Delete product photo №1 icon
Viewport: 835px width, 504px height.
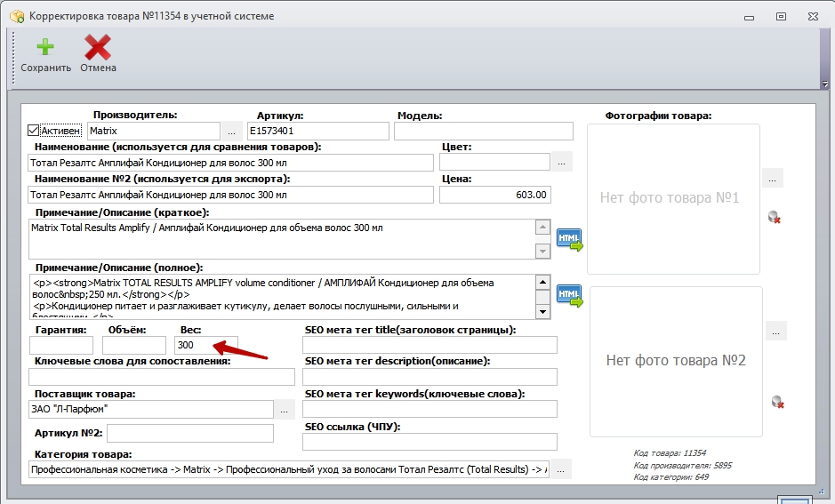[775, 217]
